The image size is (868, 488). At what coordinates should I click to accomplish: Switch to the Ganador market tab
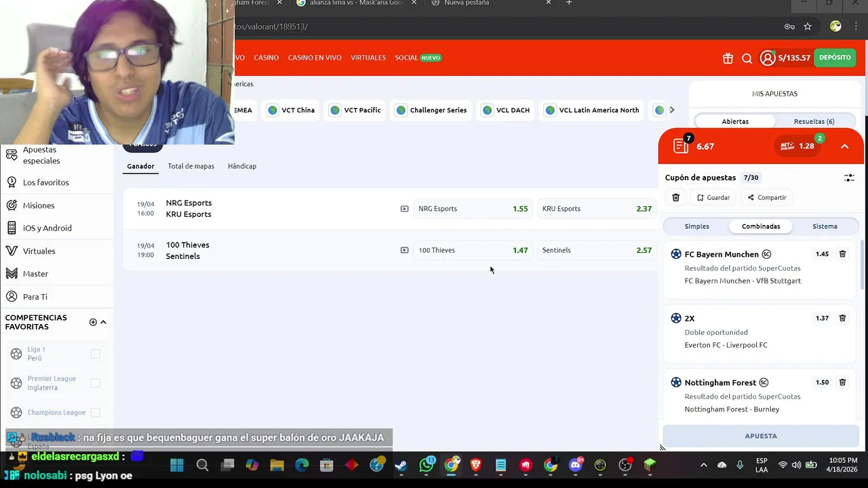point(140,166)
